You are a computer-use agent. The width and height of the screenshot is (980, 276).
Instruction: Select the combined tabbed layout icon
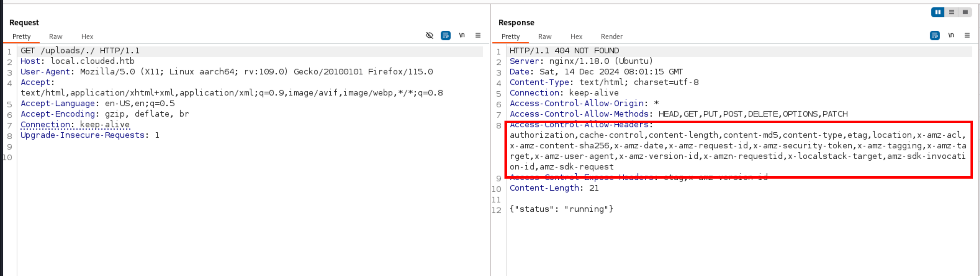pos(965,12)
